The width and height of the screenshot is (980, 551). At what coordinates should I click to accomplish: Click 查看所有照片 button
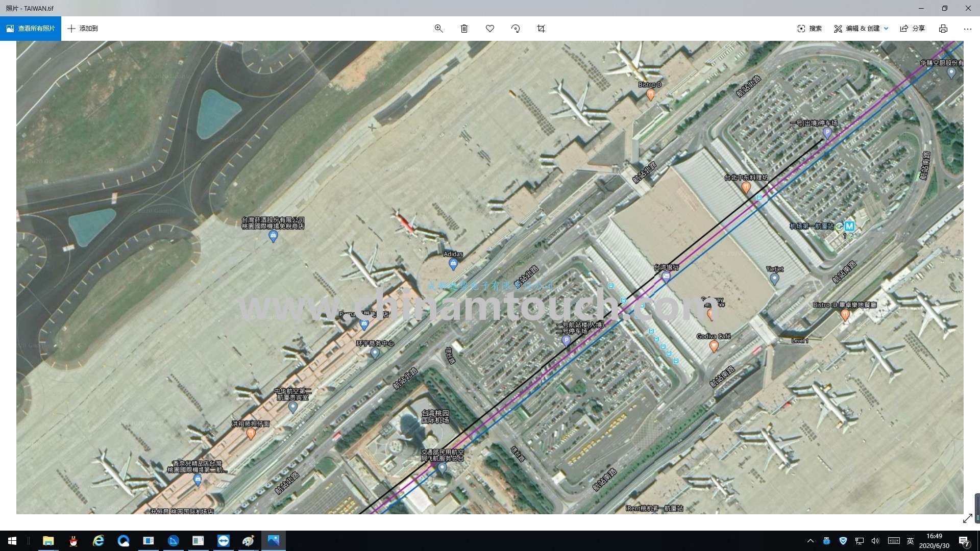pos(31,29)
